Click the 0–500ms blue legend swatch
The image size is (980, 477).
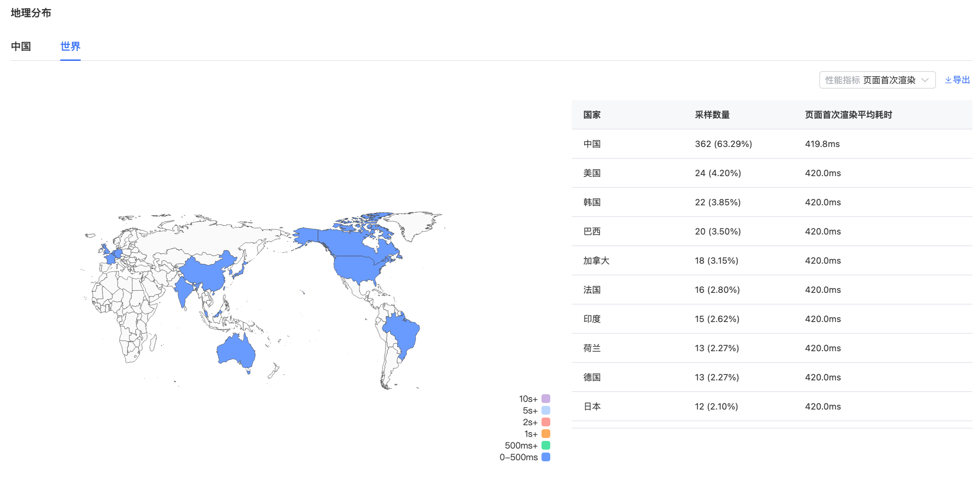click(545, 457)
